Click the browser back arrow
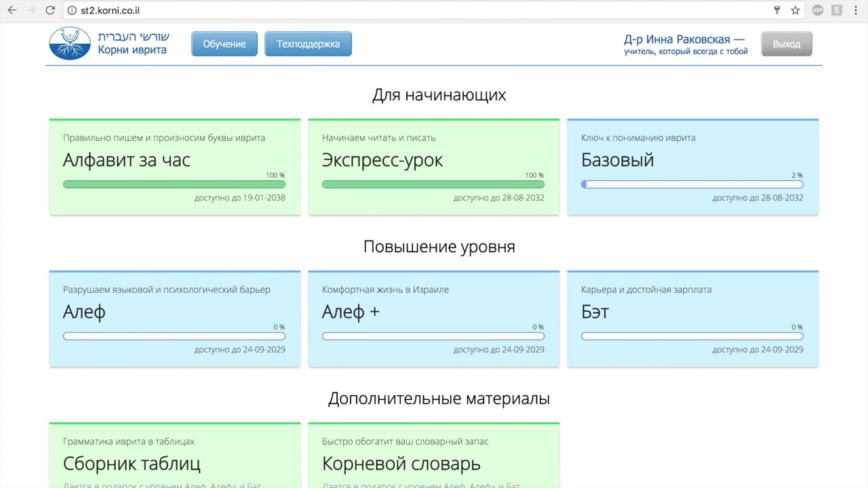868x488 pixels. [x=12, y=10]
